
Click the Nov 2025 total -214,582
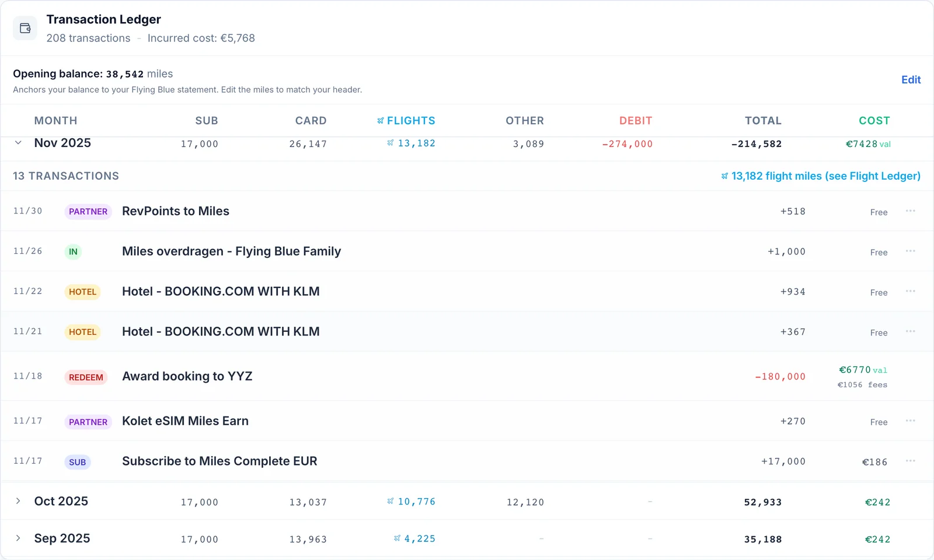pos(756,144)
